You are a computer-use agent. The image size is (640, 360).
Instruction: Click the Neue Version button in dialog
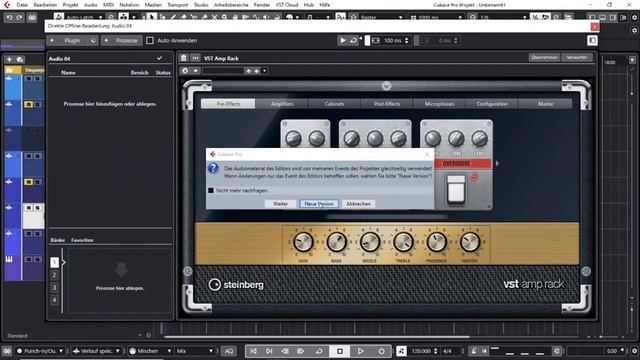pos(319,204)
